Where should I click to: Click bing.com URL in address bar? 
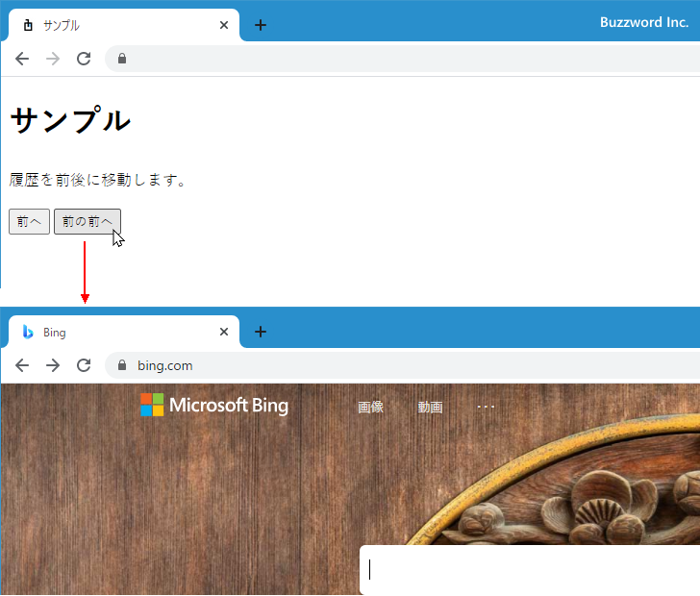click(x=165, y=365)
